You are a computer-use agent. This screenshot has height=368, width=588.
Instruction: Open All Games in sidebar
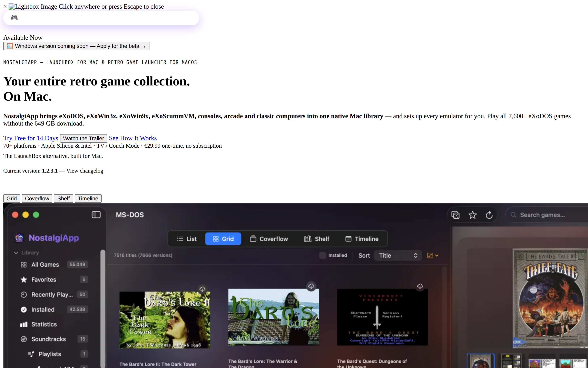(54, 265)
